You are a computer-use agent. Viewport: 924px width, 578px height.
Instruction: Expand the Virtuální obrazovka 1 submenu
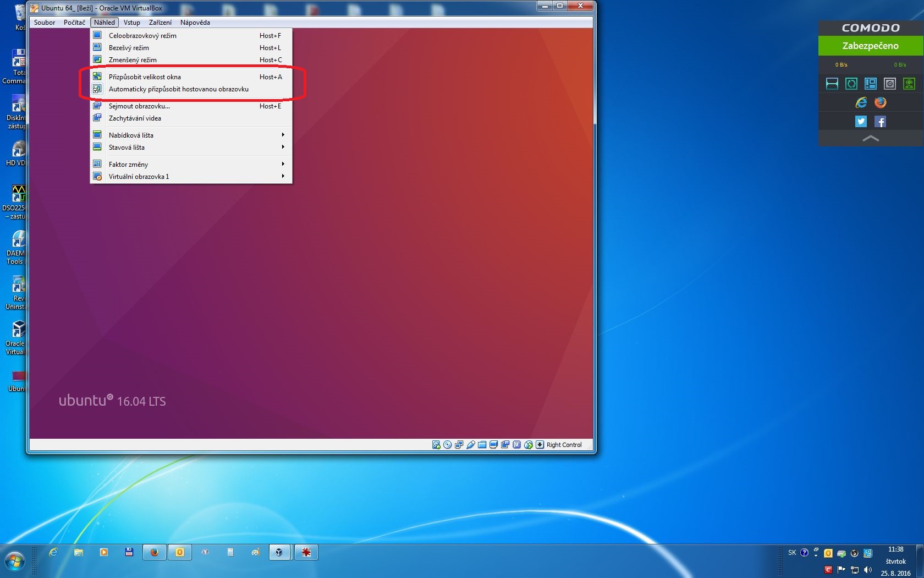click(191, 176)
